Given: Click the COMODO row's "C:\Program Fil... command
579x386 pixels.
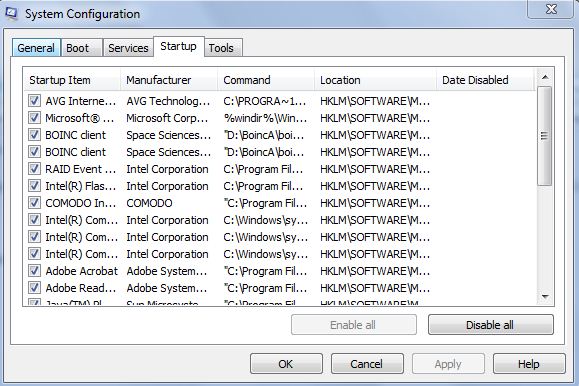Looking at the screenshot, I should (265, 203).
